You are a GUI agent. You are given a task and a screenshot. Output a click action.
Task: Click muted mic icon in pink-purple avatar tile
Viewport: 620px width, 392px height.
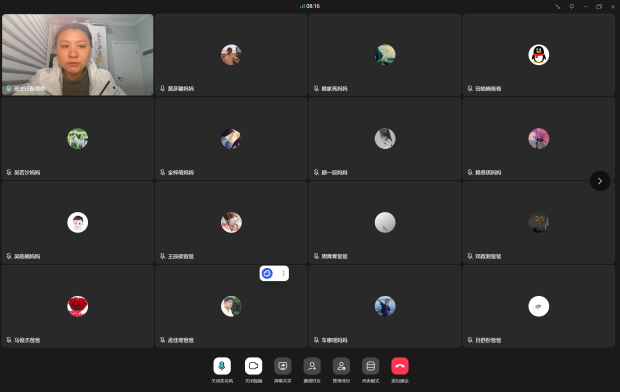(470, 172)
